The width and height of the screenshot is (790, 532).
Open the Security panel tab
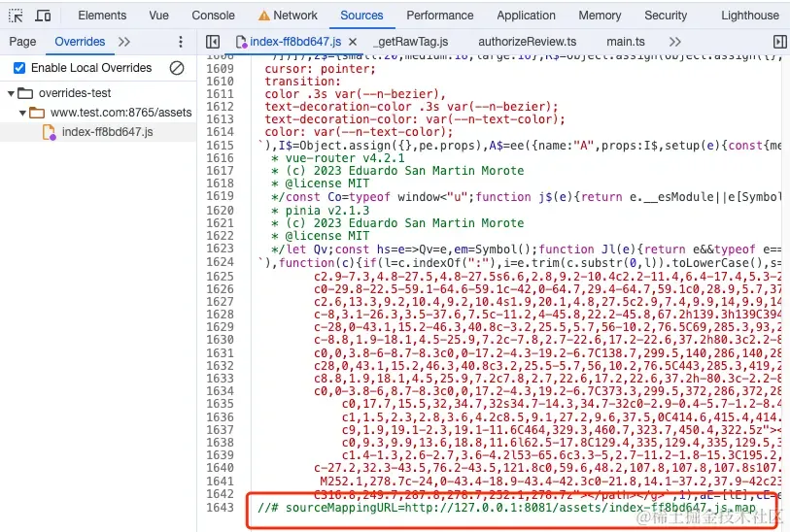pyautogui.click(x=666, y=16)
